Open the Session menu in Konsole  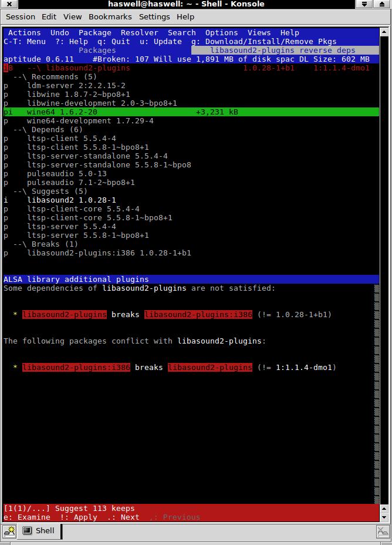[21, 16]
